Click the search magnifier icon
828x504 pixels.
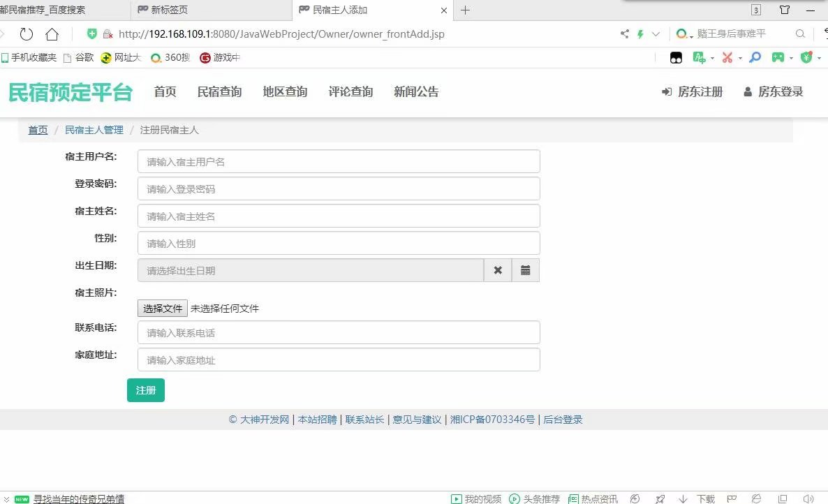[800, 34]
